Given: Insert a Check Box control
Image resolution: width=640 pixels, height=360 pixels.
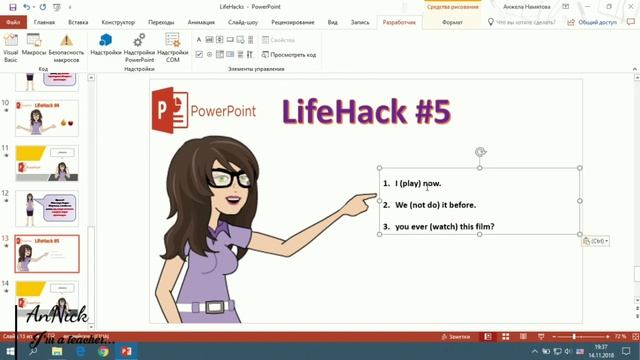Looking at the screenshot, I should point(199,54).
